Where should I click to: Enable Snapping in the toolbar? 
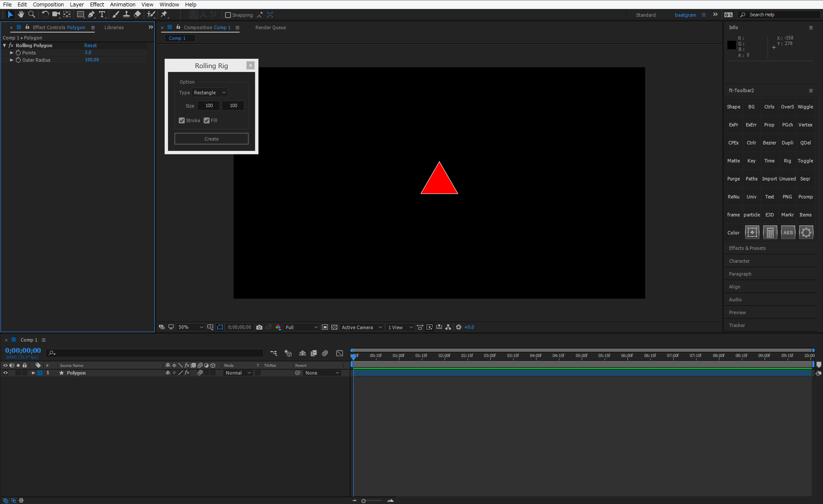click(x=228, y=15)
